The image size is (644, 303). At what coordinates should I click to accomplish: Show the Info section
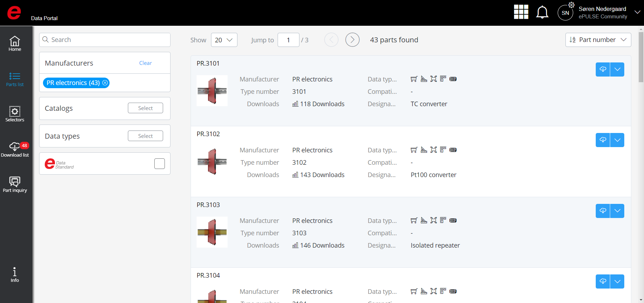pos(15,275)
